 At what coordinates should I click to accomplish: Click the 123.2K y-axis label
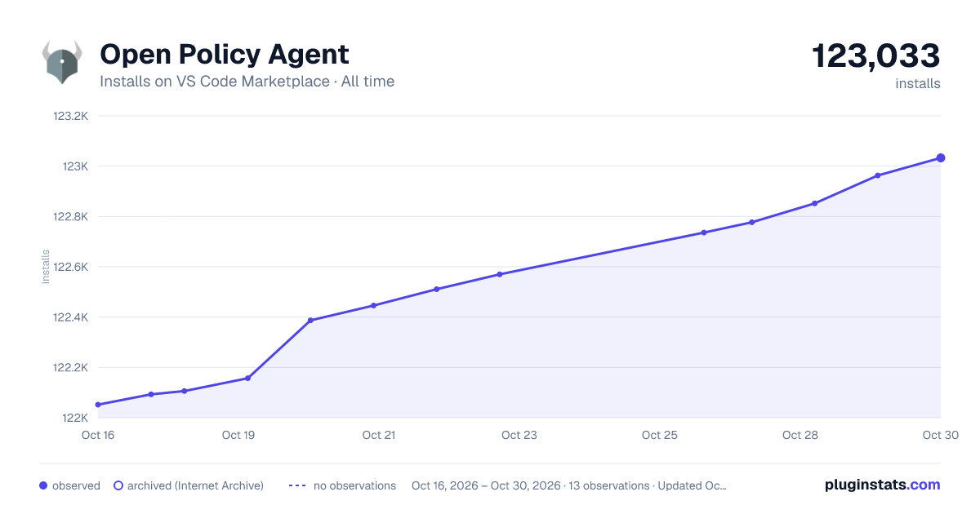(70, 116)
